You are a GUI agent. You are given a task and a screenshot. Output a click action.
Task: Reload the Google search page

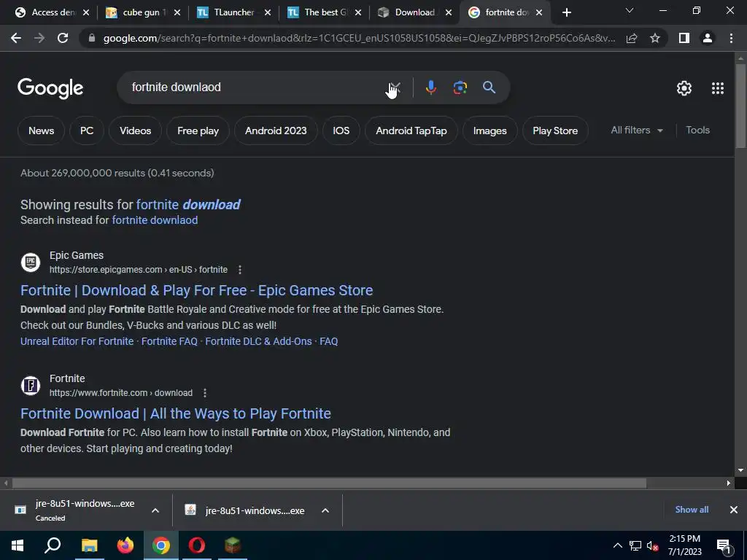63,38
